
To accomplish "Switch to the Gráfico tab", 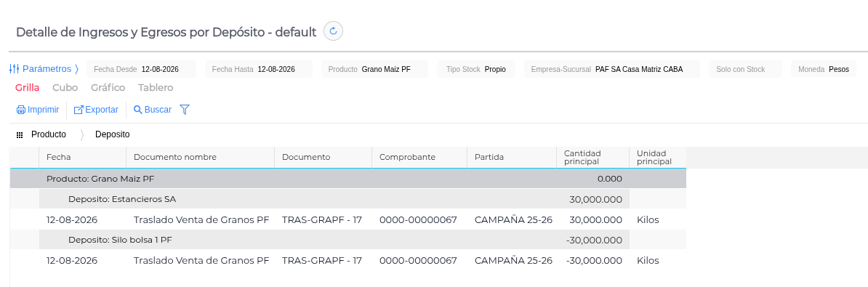I will [x=108, y=88].
